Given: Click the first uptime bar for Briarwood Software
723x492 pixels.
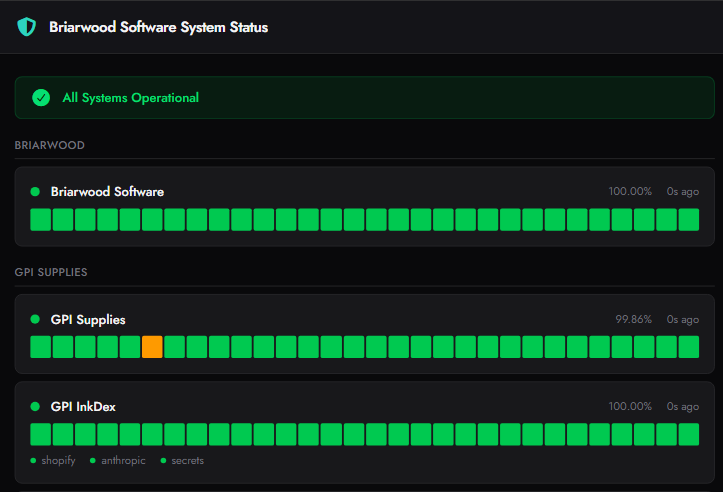Looking at the screenshot, I should point(40,220).
